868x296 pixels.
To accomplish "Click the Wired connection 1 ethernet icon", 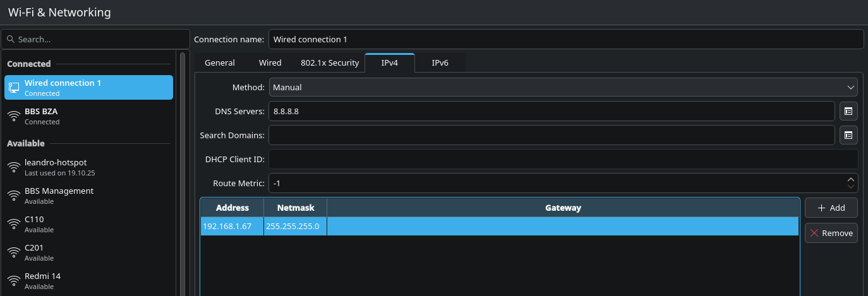I will 14,88.
